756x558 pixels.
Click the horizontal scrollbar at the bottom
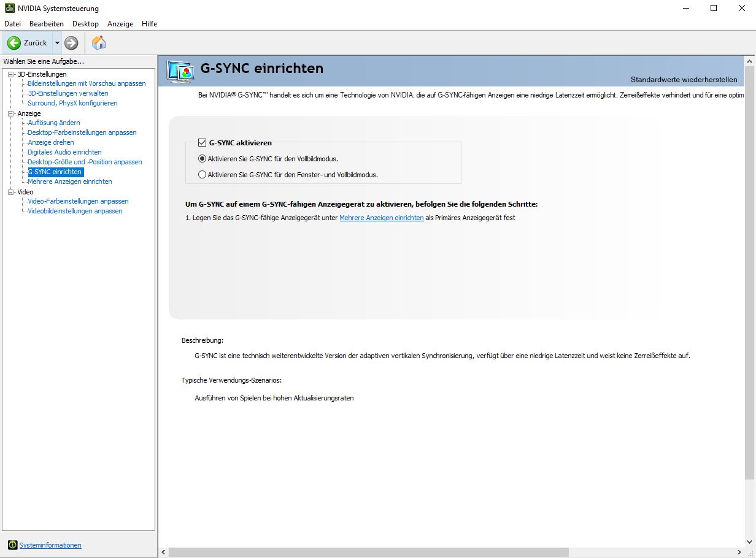[368, 552]
